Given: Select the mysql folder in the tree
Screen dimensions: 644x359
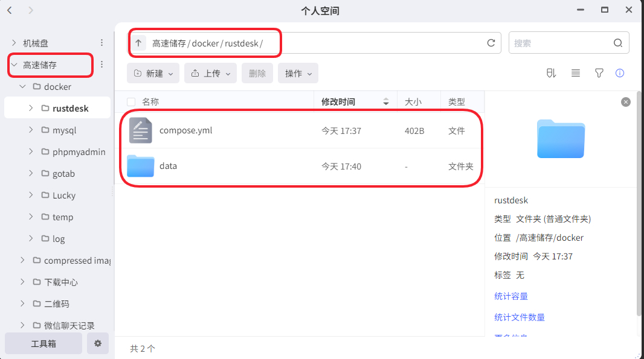Looking at the screenshot, I should [x=65, y=130].
